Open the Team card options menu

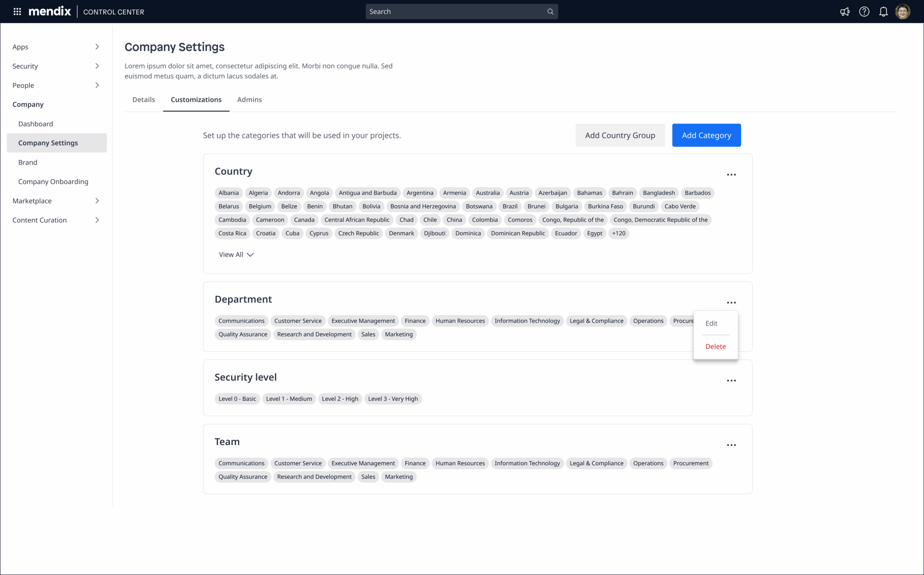[732, 445]
